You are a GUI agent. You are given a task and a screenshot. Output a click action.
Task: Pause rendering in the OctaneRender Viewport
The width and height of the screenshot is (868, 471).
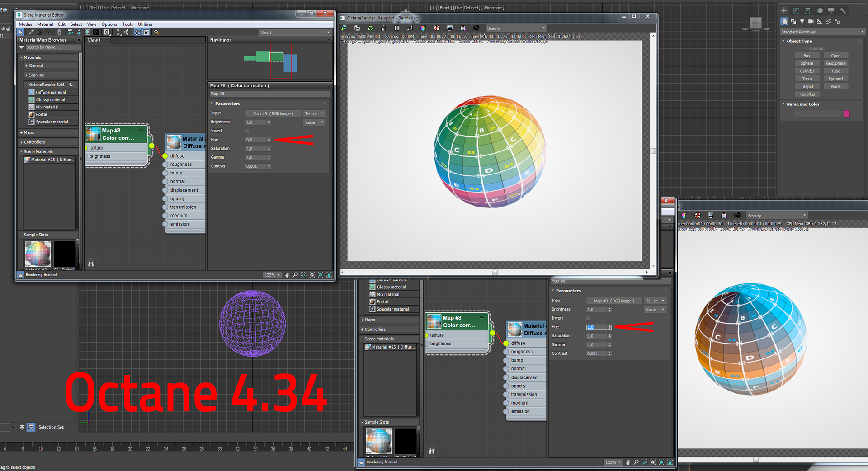[x=396, y=28]
